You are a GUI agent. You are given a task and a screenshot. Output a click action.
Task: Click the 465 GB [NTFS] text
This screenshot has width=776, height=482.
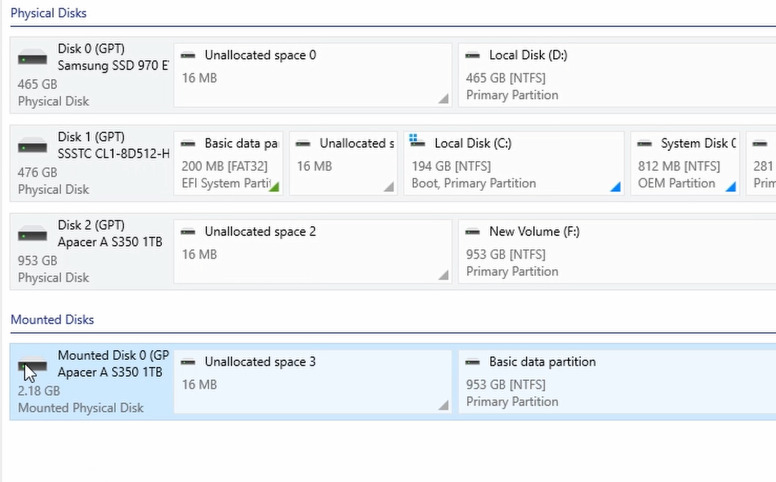(505, 78)
